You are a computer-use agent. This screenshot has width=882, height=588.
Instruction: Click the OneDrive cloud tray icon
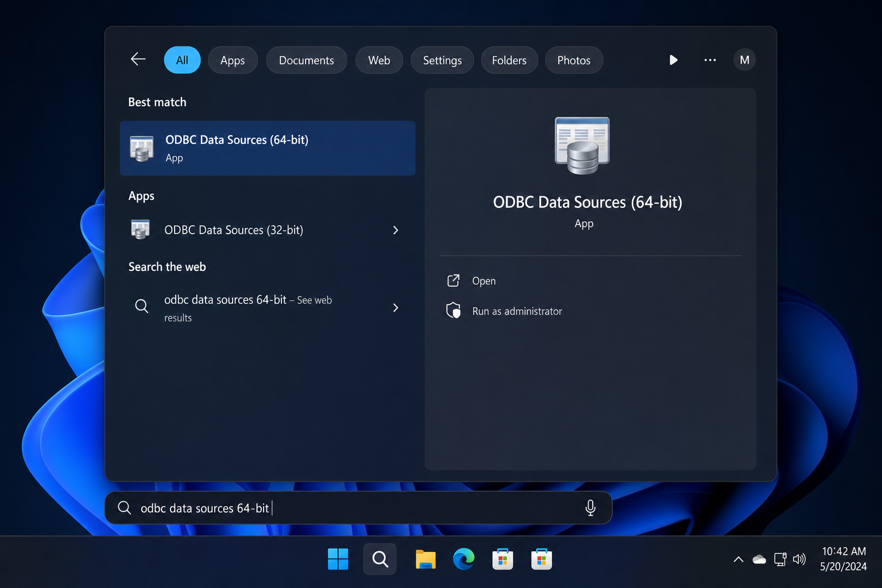pos(759,559)
